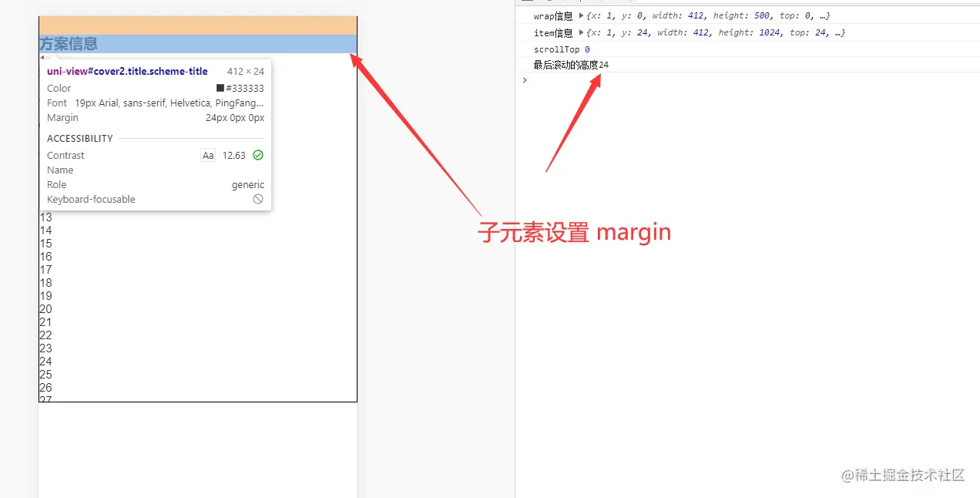This screenshot has width=980, height=498.
Task: Click list row 16 in the page
Action: 45,257
